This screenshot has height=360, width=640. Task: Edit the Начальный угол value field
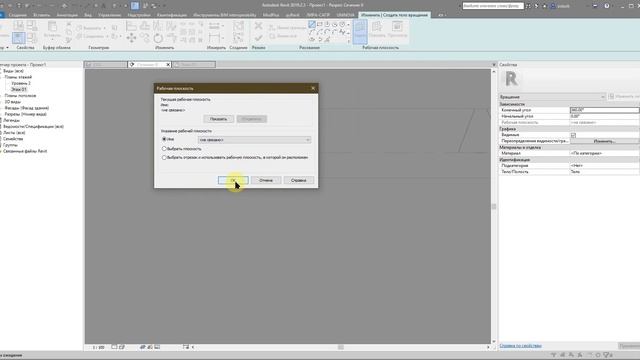click(604, 116)
